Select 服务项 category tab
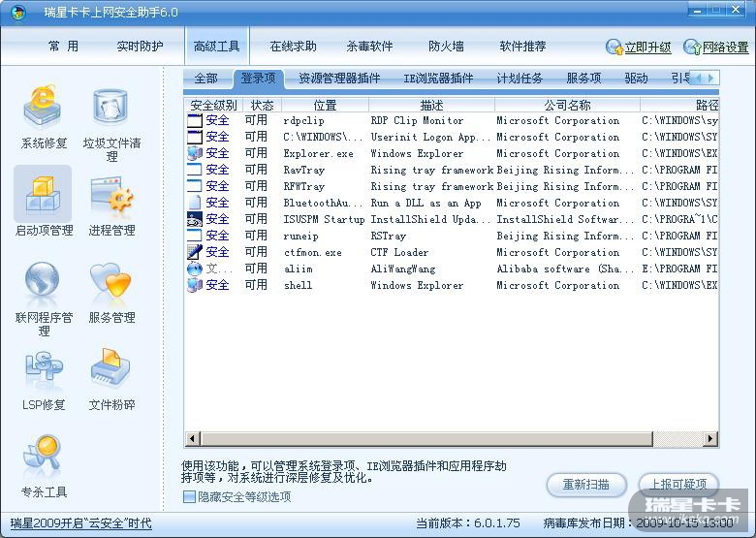The image size is (756, 538). tap(583, 79)
